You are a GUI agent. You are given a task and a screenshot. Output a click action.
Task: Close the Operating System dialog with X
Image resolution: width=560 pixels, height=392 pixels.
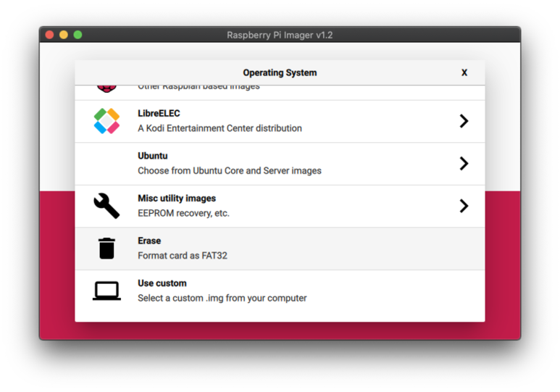pos(464,72)
